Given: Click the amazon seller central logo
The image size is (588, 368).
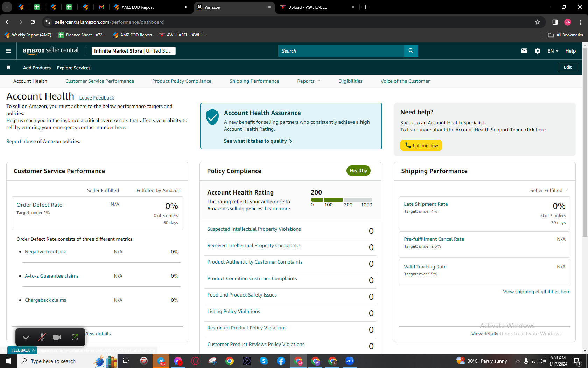Looking at the screenshot, I should [x=51, y=51].
